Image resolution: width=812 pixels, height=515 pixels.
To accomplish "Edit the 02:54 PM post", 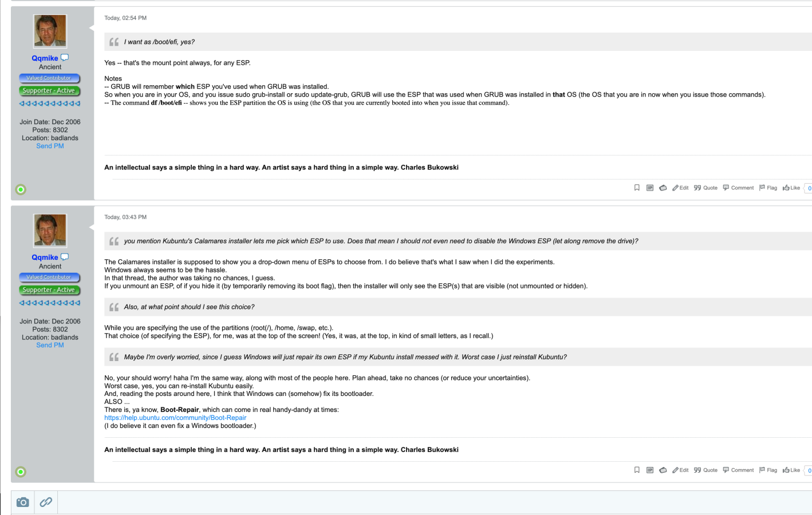I will pyautogui.click(x=680, y=188).
